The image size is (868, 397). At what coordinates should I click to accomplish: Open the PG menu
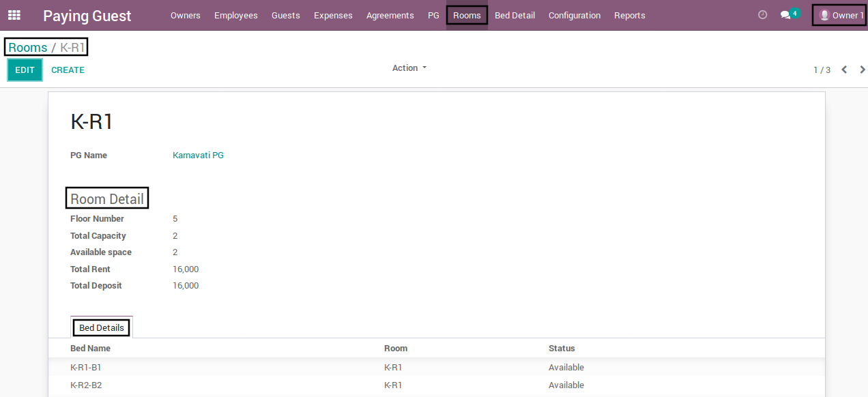(433, 15)
